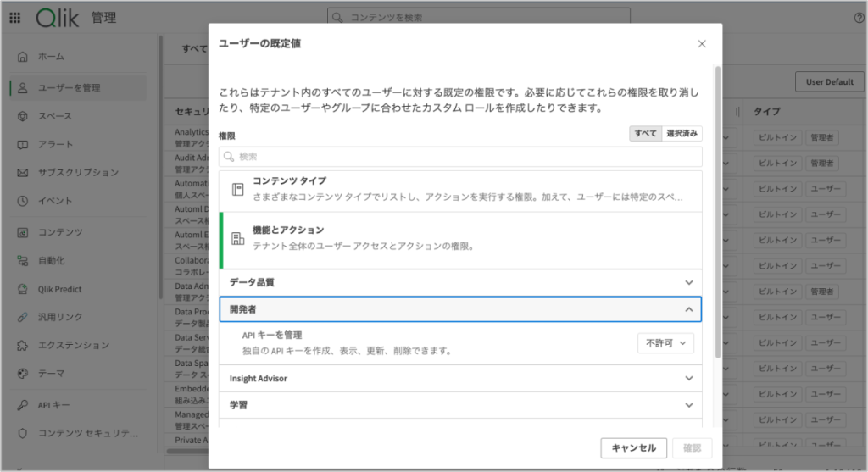868x472 pixels.
Task: Click the スペース cube icon in sidebar
Action: point(23,116)
